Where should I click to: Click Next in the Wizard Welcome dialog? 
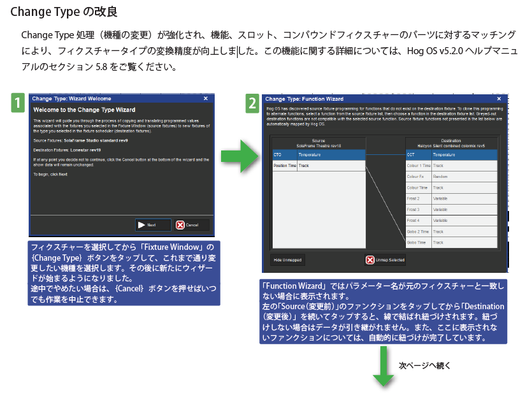click(x=153, y=225)
